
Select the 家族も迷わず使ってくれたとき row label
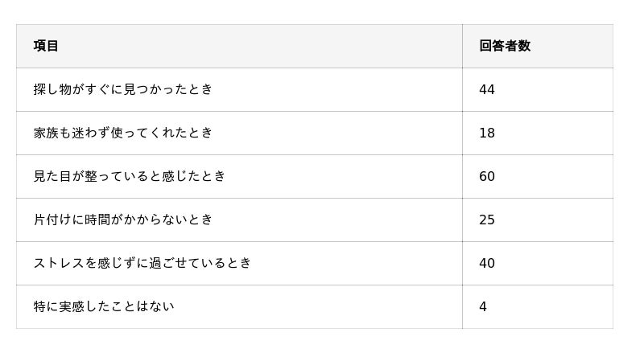(x=123, y=133)
